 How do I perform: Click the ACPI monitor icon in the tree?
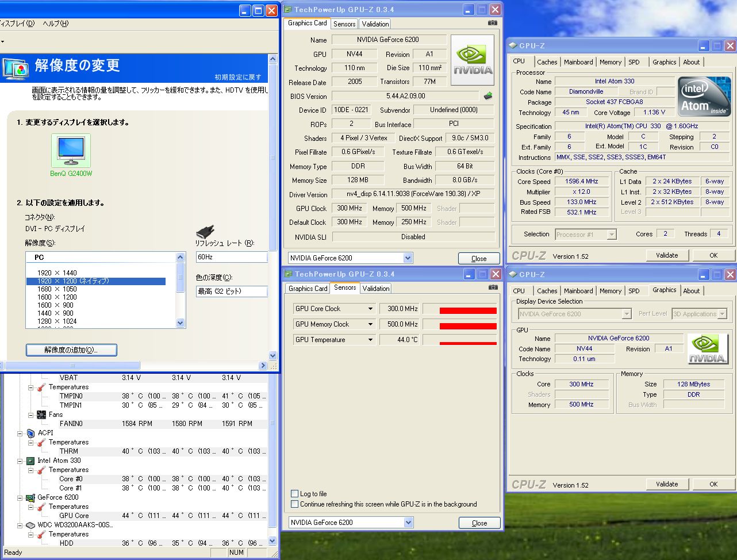pyautogui.click(x=31, y=433)
